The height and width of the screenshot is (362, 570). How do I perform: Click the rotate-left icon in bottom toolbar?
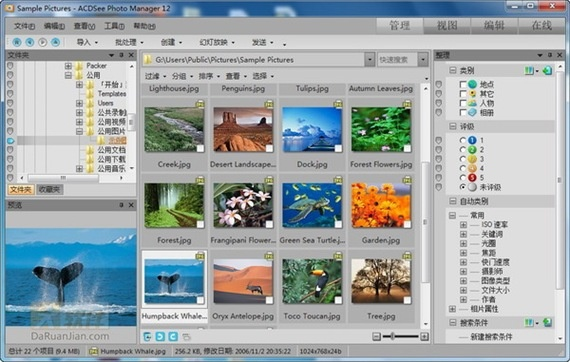tap(173, 337)
